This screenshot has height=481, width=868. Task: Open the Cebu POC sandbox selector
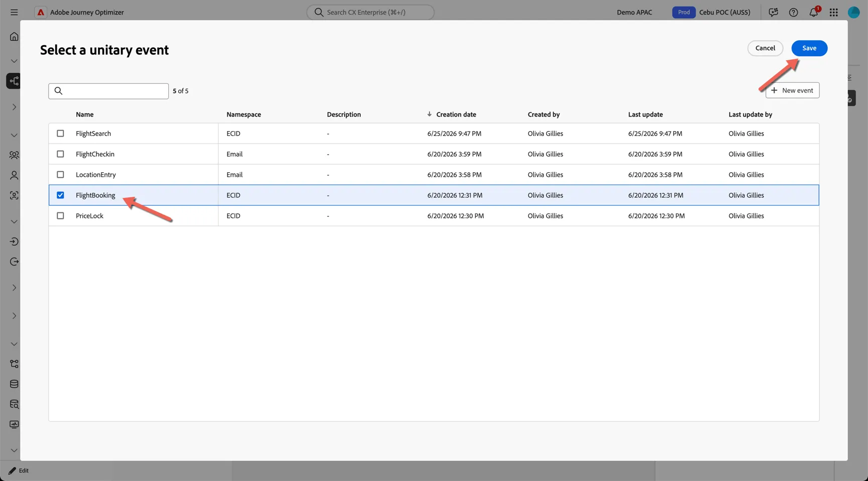pyautogui.click(x=725, y=12)
